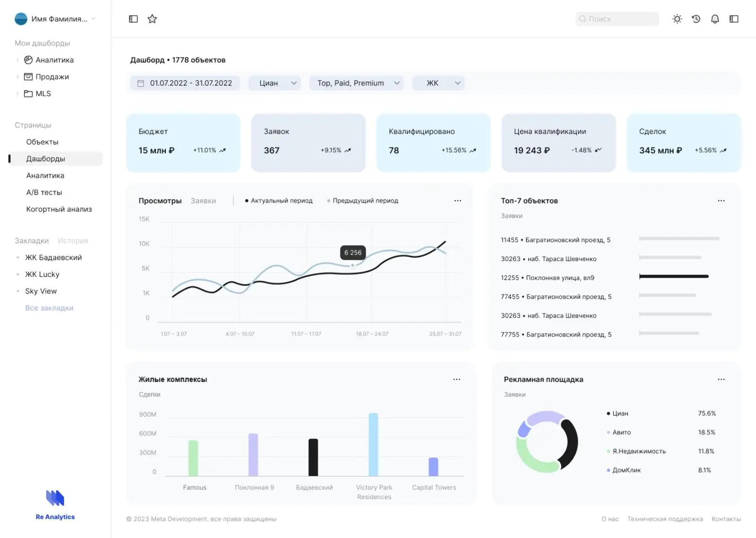This screenshot has height=538, width=756.
Task: Click the calendar icon in date filter
Action: (140, 83)
